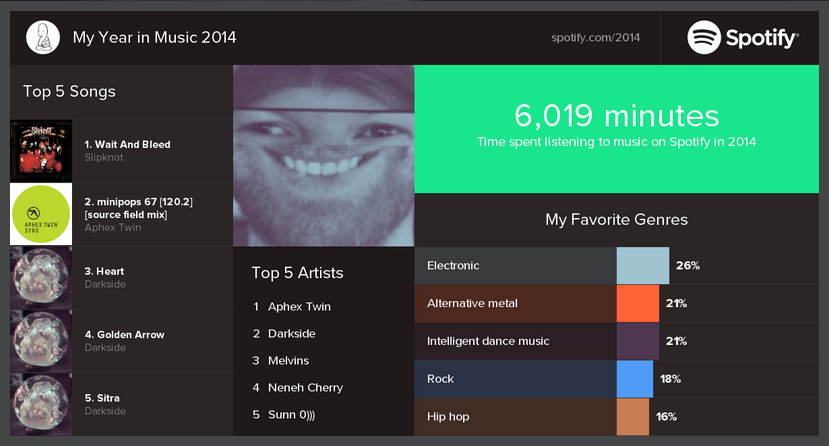Click the Spotify logo icon

tap(704, 38)
